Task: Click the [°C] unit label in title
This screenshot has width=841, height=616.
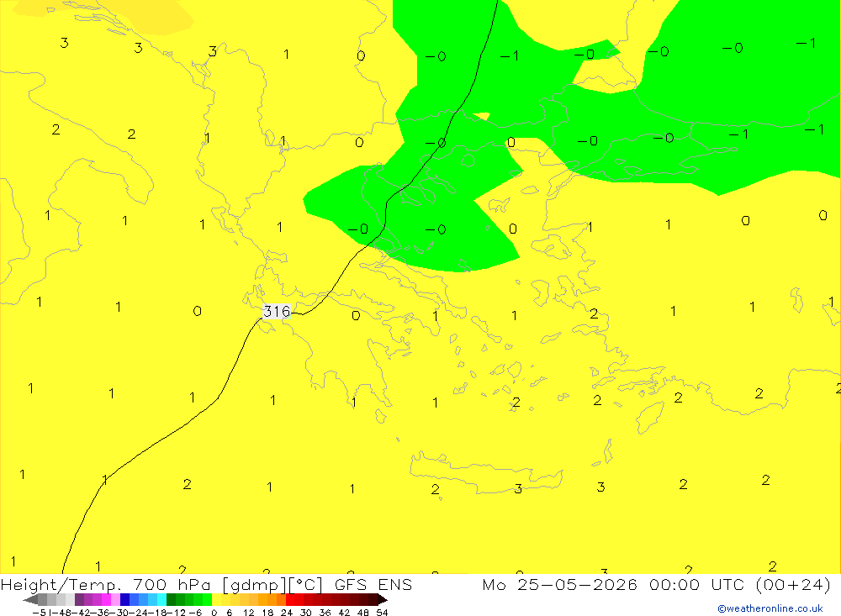Action: 306,585
